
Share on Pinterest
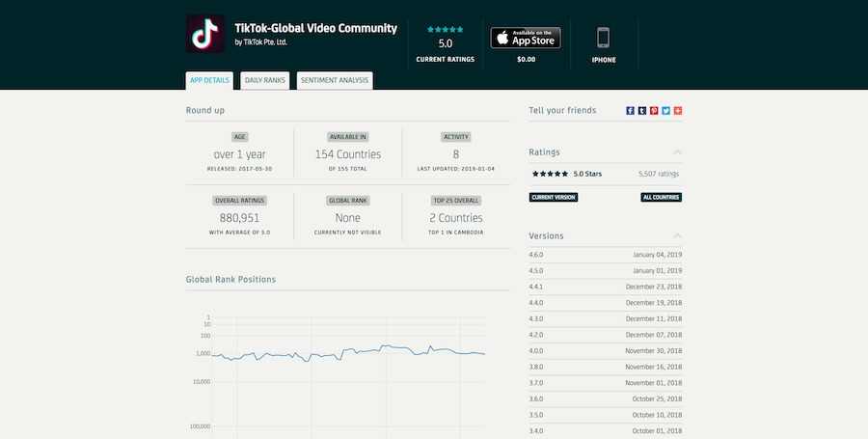[x=654, y=111]
